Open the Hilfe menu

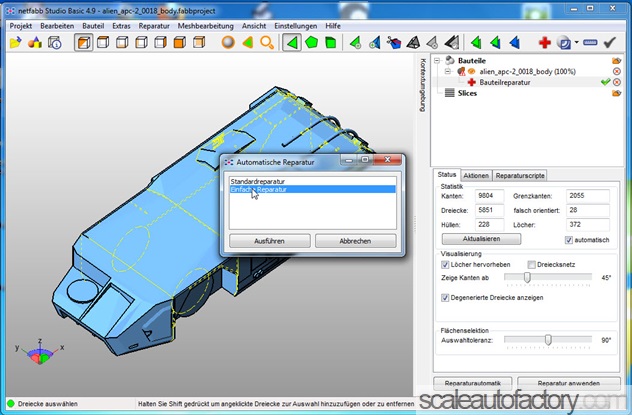coord(333,26)
